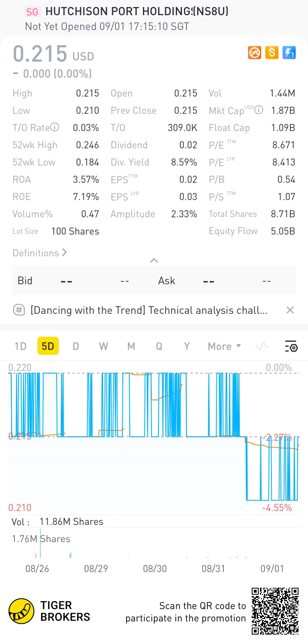This screenshot has width=308, height=644.
Task: Tap the Bid and Ask quote row
Action: 154,281
